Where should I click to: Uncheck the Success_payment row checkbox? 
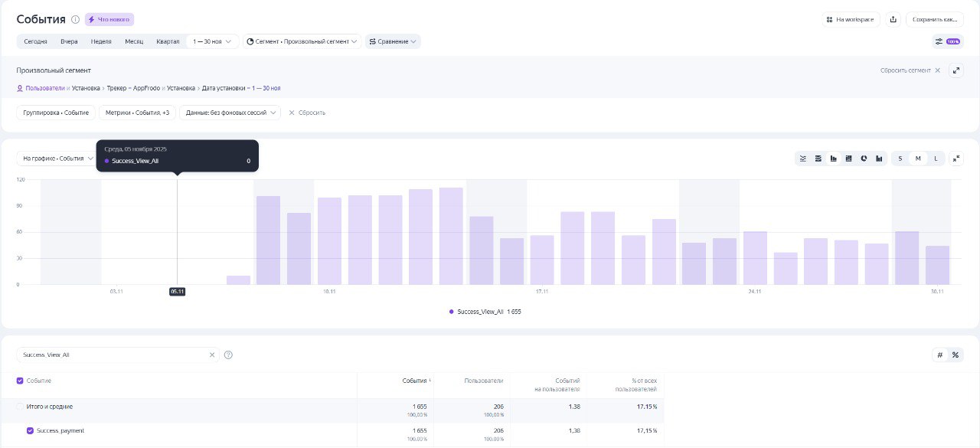click(x=31, y=430)
